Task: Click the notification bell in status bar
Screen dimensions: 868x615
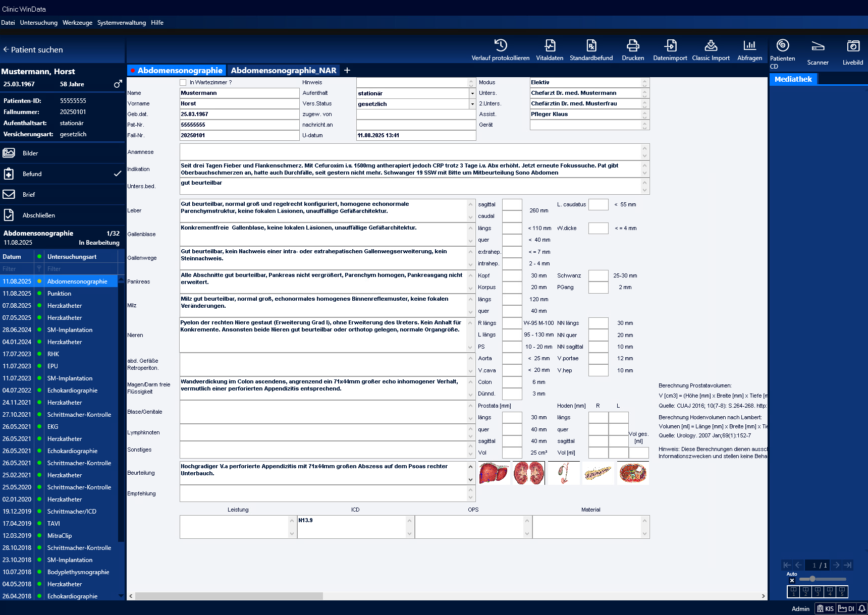Action: click(862, 608)
